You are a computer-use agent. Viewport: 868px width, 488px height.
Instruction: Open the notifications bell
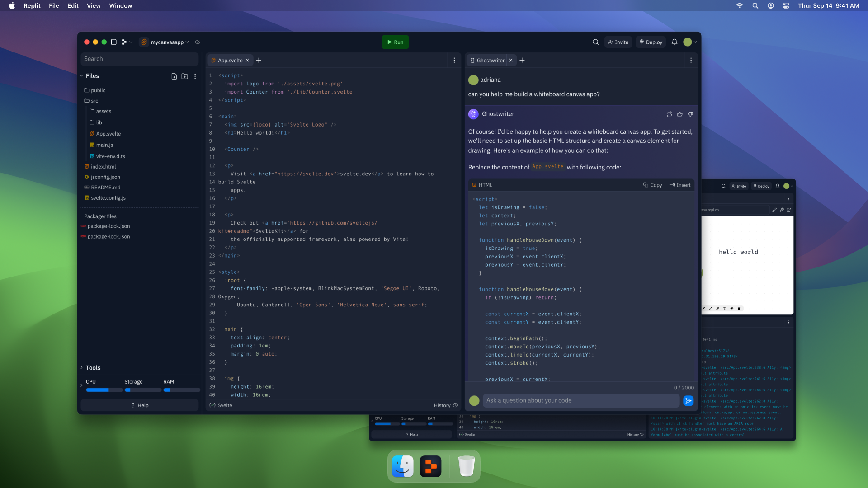click(674, 42)
